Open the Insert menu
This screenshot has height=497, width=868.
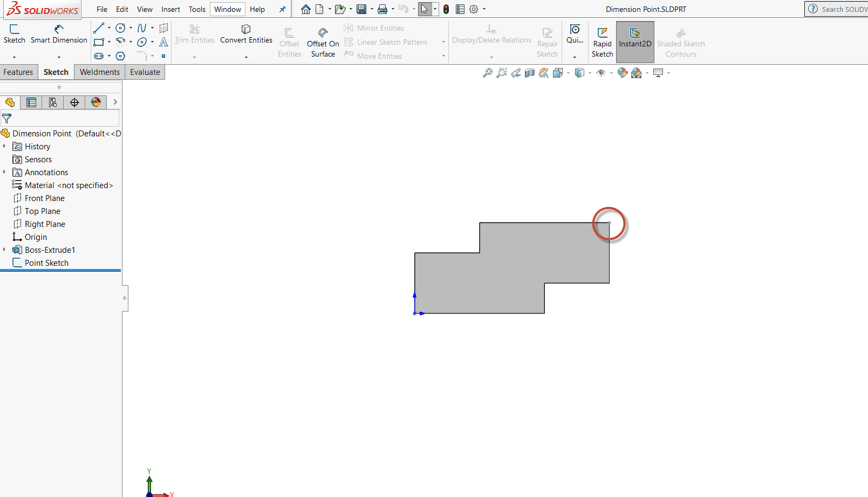coord(170,9)
